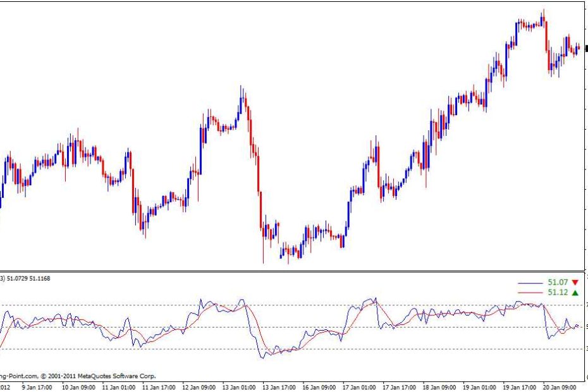Click the red down-arrow beside 51.07

point(575,282)
